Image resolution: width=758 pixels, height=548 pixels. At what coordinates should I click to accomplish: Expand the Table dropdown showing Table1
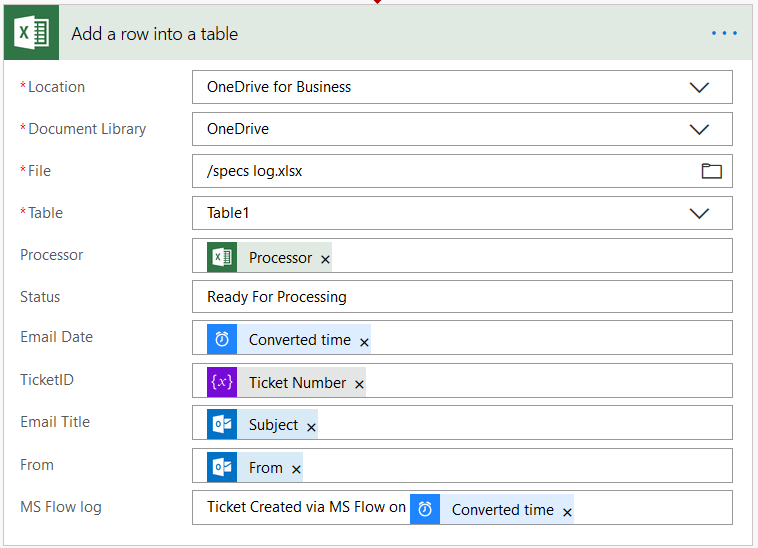point(699,213)
